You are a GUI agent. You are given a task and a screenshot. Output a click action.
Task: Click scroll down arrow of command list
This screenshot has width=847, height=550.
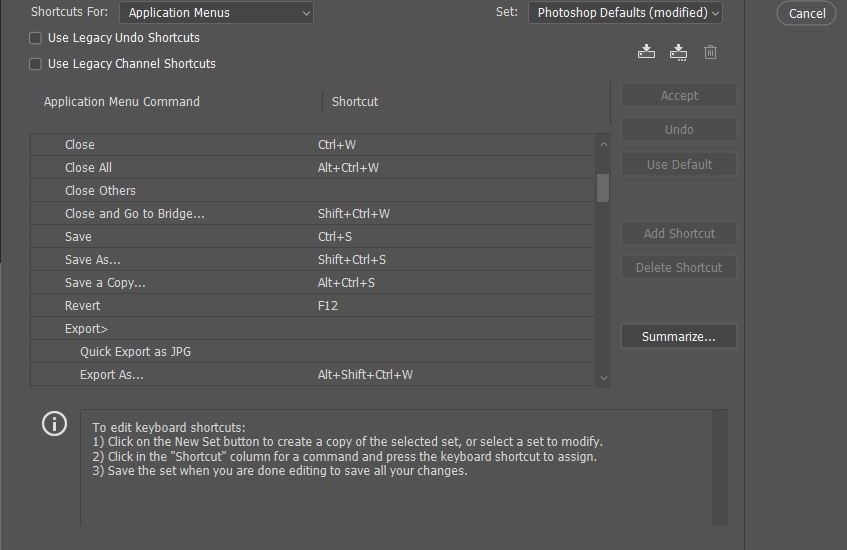click(x=604, y=378)
